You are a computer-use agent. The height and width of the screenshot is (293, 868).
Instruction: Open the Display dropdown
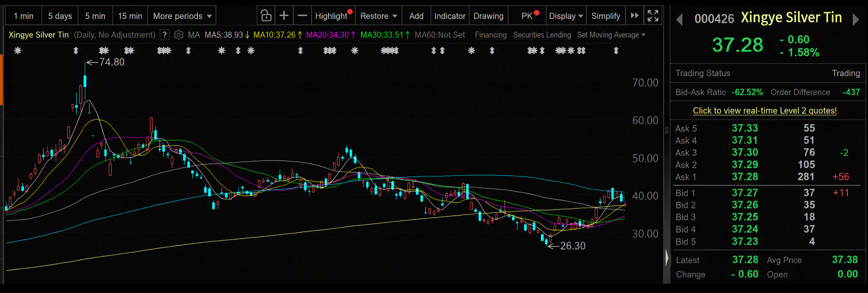coord(566,16)
